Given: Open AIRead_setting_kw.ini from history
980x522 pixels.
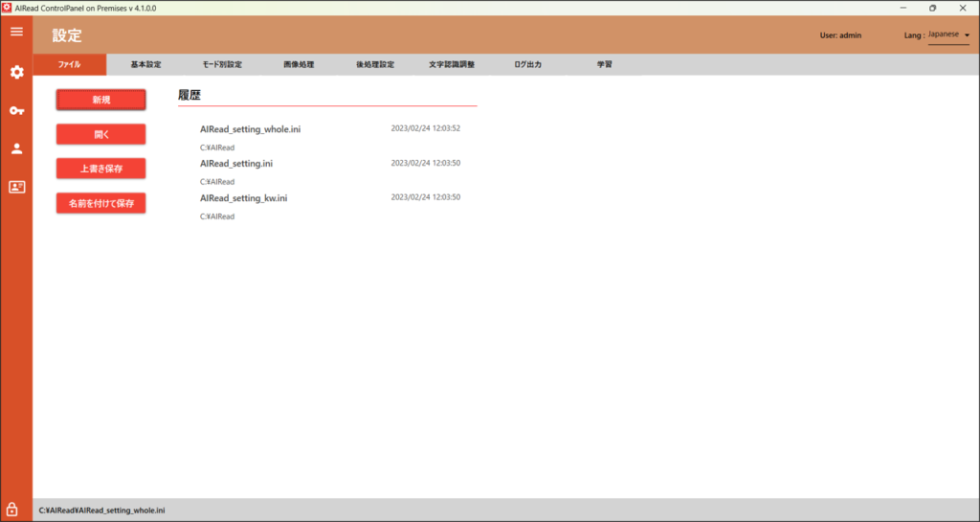Looking at the screenshot, I should [x=244, y=198].
